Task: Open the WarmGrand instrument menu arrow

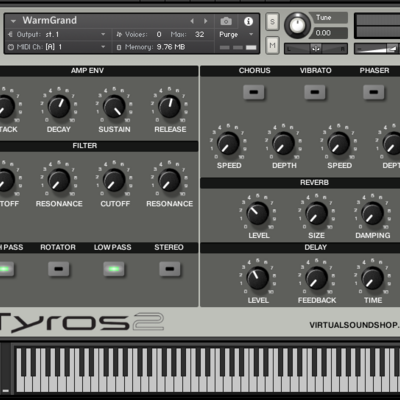Action: (x=13, y=21)
